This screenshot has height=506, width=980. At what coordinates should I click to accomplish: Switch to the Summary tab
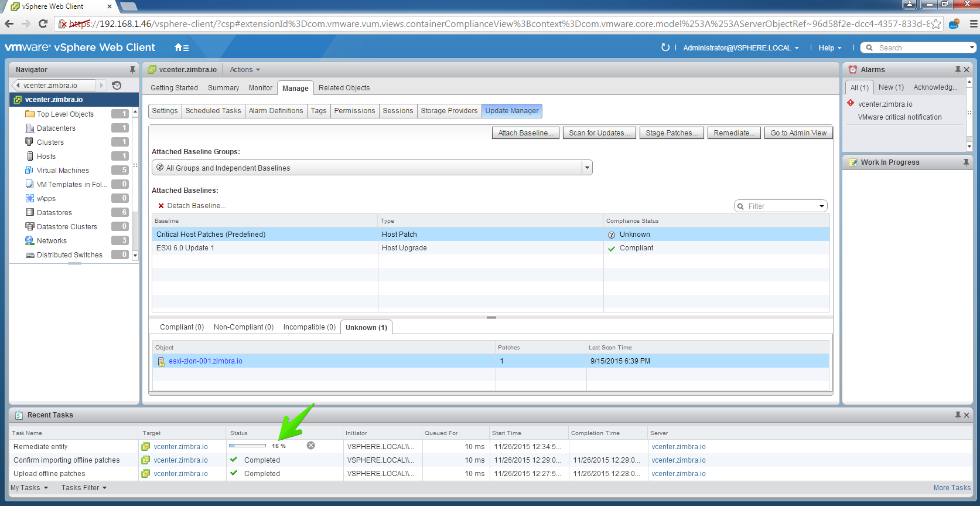[x=224, y=88]
